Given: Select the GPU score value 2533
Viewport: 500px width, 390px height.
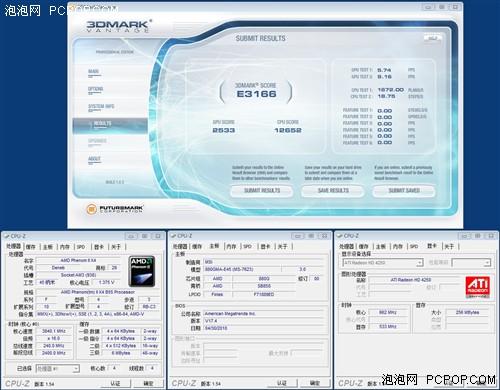Looking at the screenshot, I should 224,130.
